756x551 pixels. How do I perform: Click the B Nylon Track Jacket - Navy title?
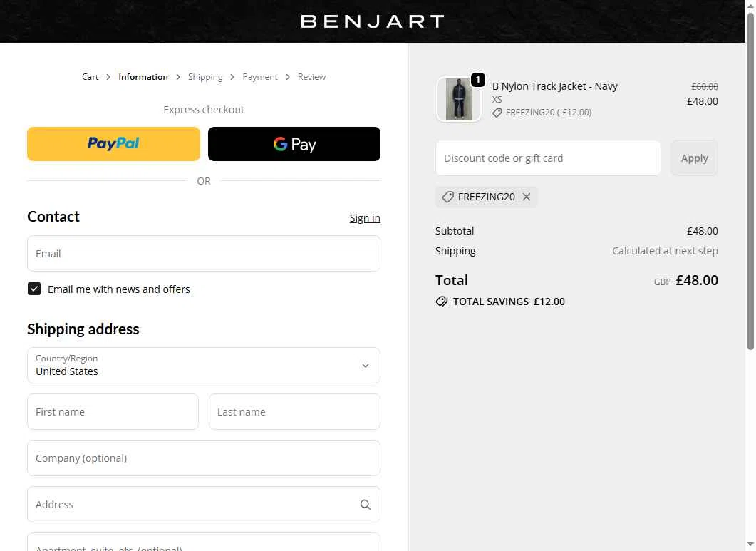(554, 86)
